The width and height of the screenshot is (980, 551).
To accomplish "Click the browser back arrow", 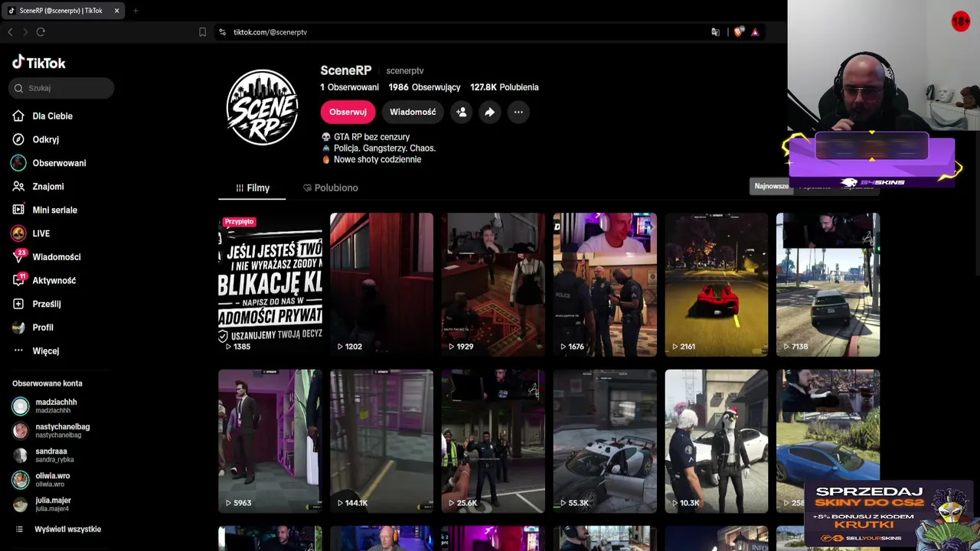I will point(10,32).
